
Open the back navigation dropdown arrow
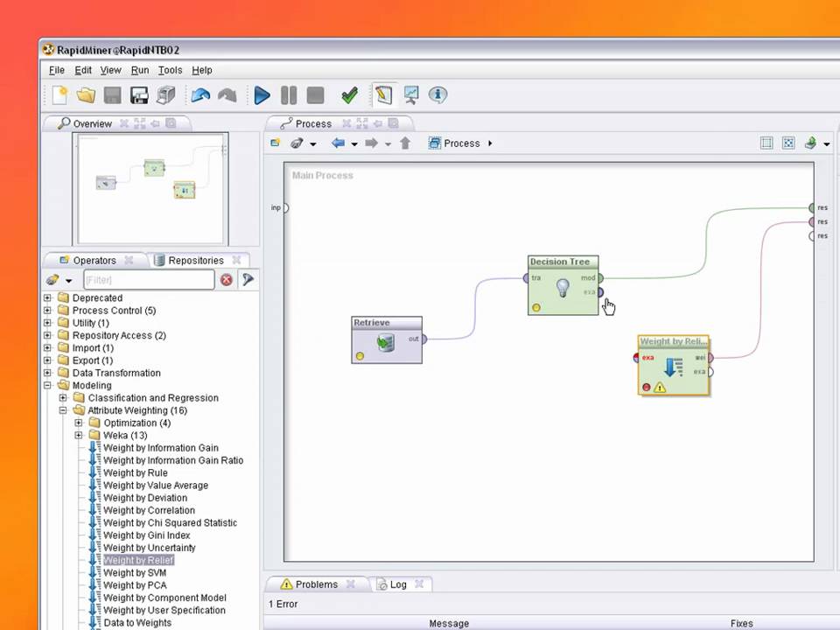354,144
